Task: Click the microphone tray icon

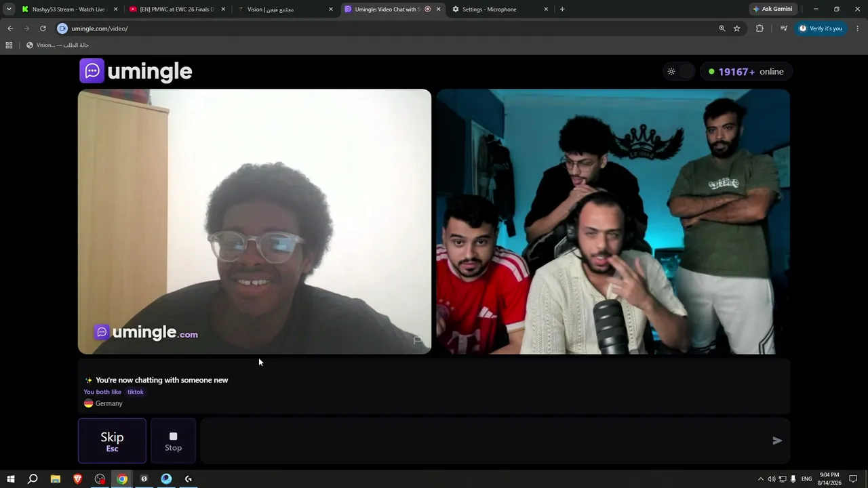Action: point(793,479)
